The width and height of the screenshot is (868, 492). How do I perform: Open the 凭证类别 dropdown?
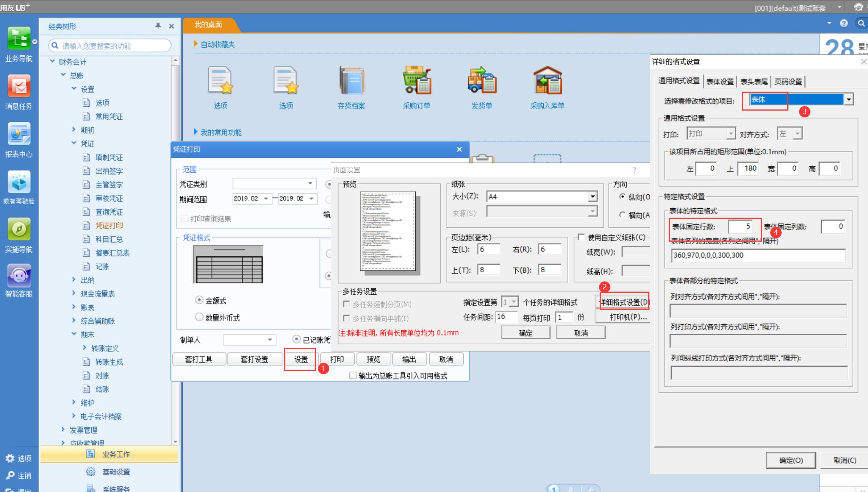[310, 184]
